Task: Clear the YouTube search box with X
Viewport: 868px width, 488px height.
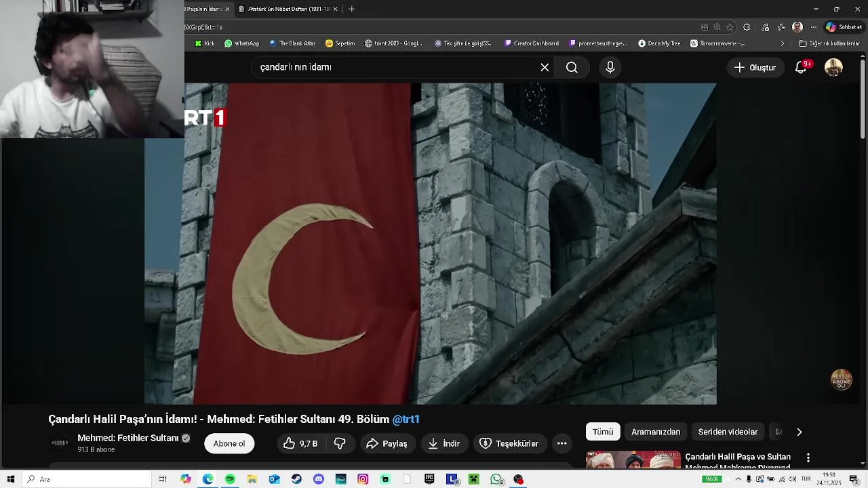Action: (545, 67)
